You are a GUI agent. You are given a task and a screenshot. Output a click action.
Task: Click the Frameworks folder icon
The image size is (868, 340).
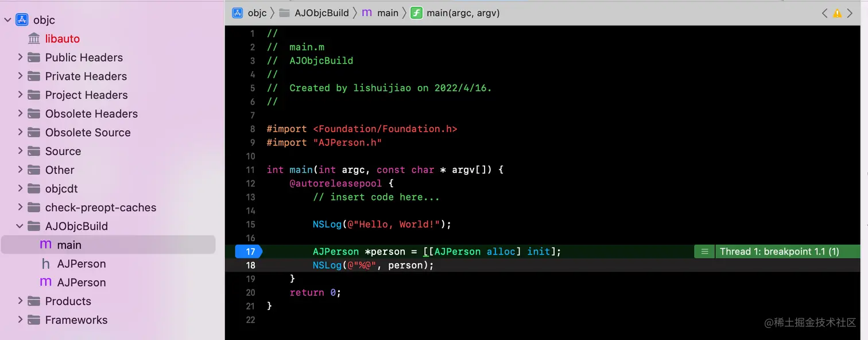[34, 320]
